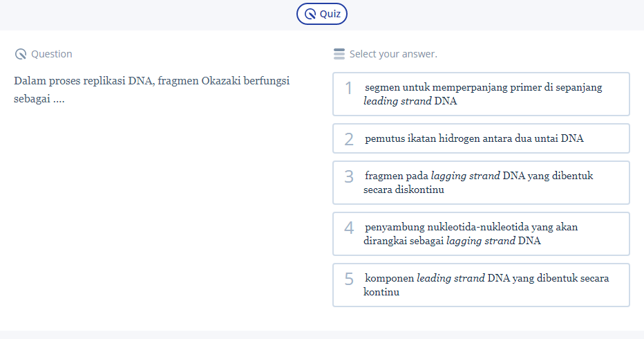Click the number 1 on the first option
Screen dimensions: 644x339
pyautogui.click(x=349, y=88)
